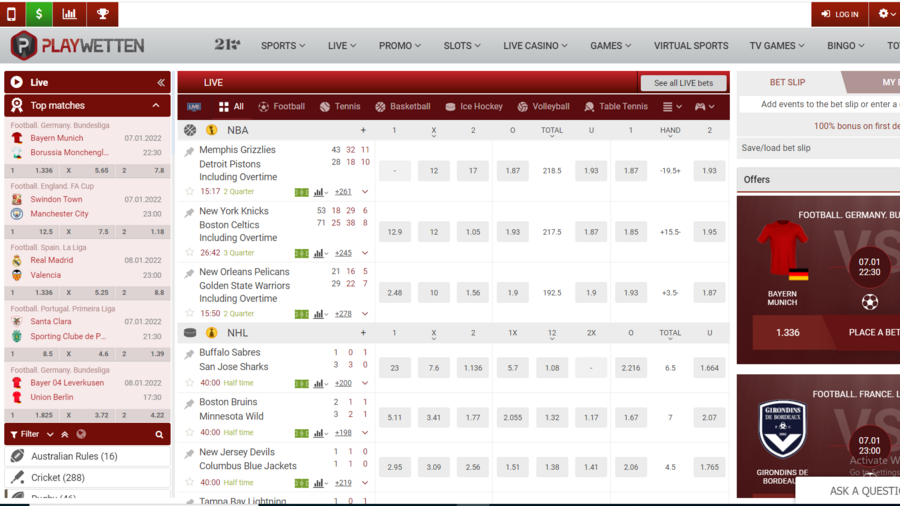Screen dimensions: 900x506
Task: Open the 21 card game icon
Action: tap(227, 45)
